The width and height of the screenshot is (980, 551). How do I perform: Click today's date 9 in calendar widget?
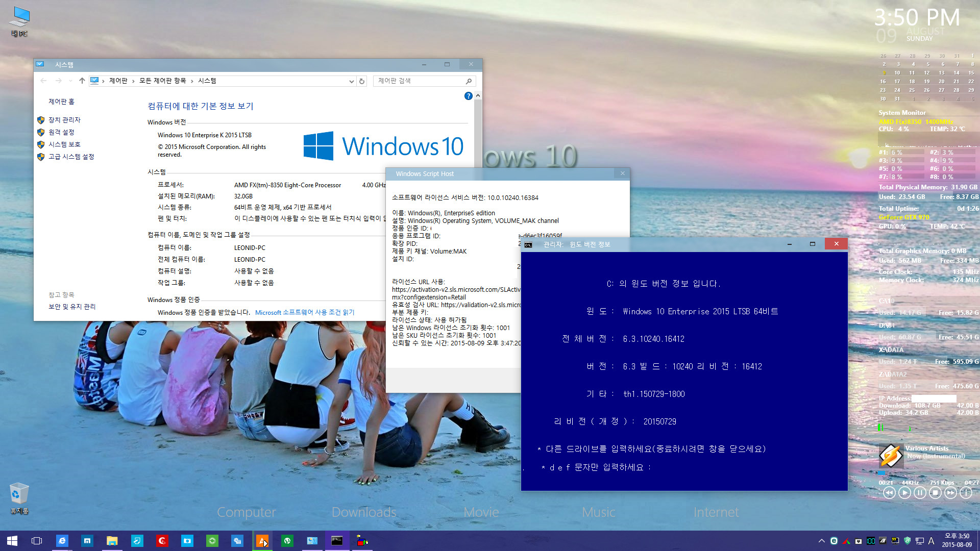pyautogui.click(x=884, y=73)
